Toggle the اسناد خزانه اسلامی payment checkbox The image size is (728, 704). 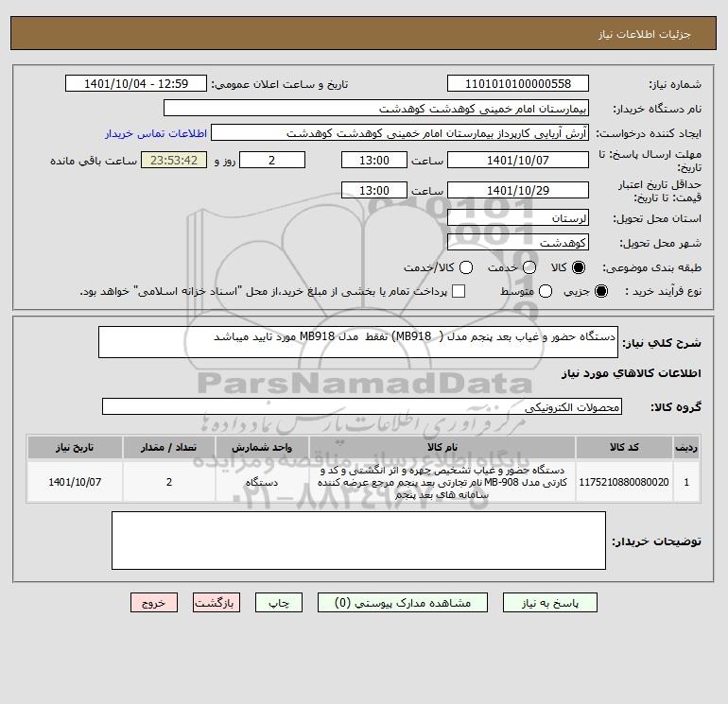coord(459,291)
